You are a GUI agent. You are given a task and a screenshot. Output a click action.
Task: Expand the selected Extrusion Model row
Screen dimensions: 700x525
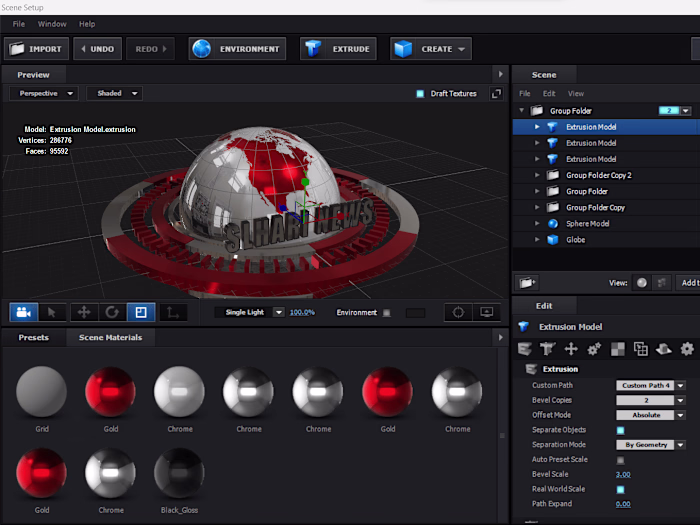[x=537, y=127]
